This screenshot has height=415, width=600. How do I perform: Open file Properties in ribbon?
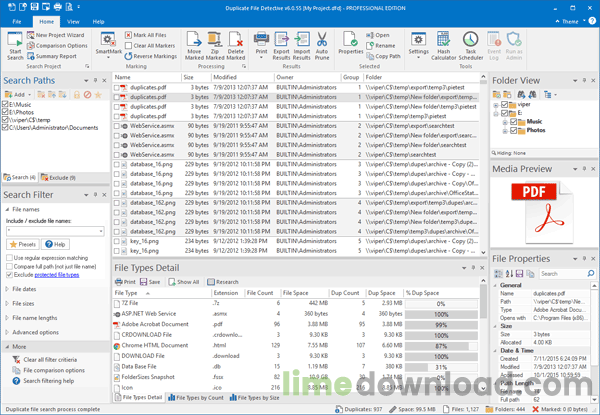[x=351, y=43]
